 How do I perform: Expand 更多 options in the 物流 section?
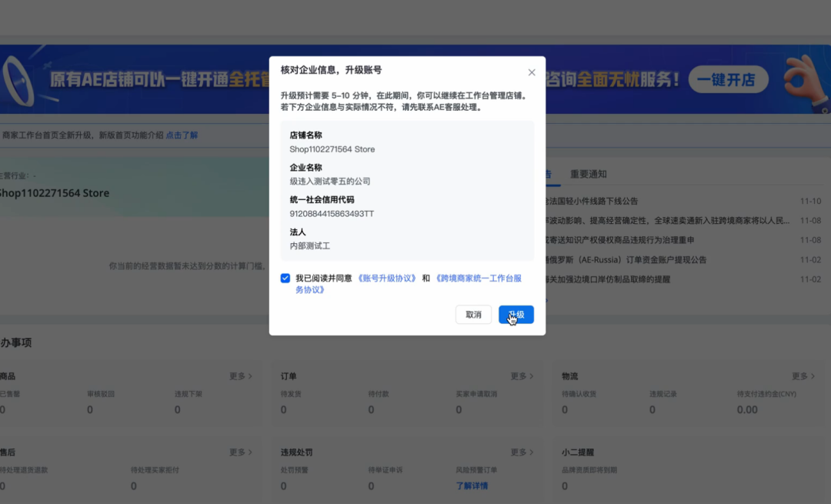coord(802,376)
